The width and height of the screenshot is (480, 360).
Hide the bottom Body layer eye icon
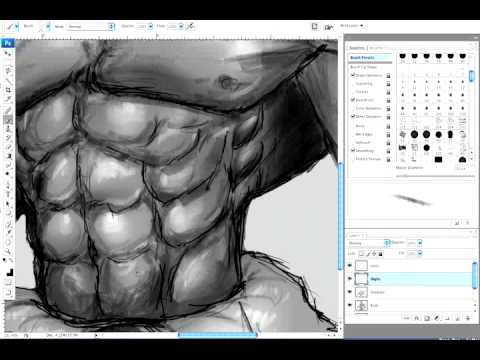tap(350, 305)
